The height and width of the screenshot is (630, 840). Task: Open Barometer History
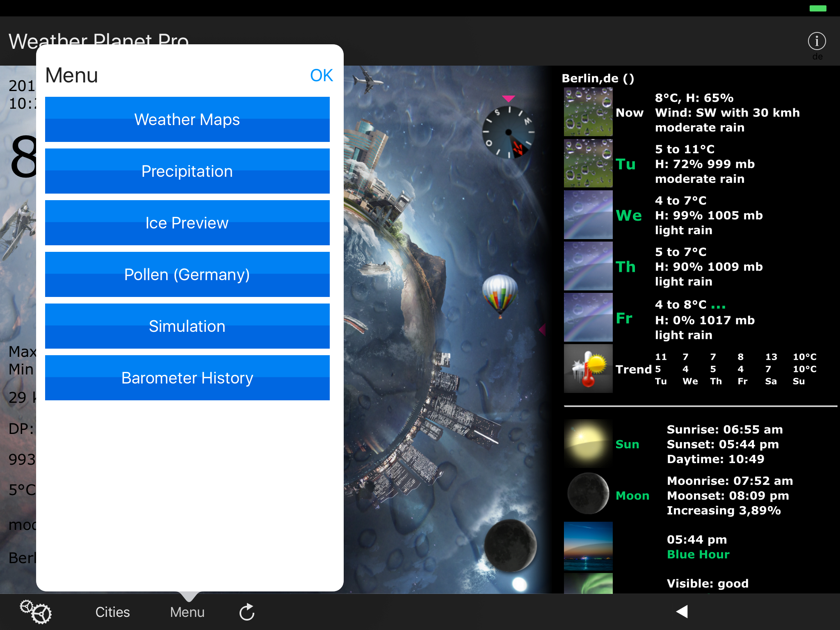pyautogui.click(x=187, y=378)
